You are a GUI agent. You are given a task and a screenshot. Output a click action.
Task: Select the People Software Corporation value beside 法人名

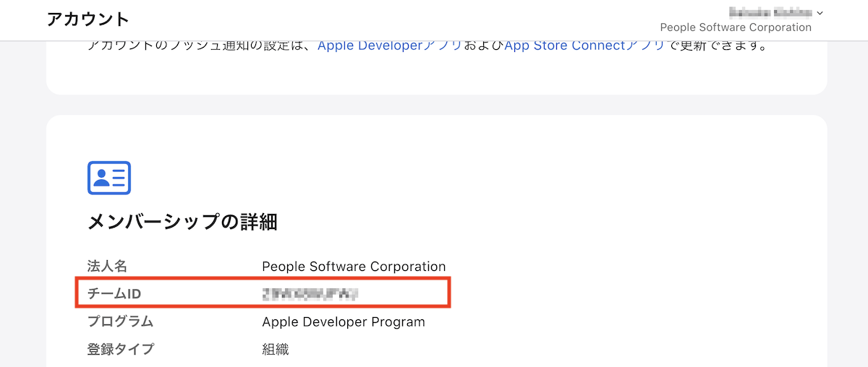354,266
